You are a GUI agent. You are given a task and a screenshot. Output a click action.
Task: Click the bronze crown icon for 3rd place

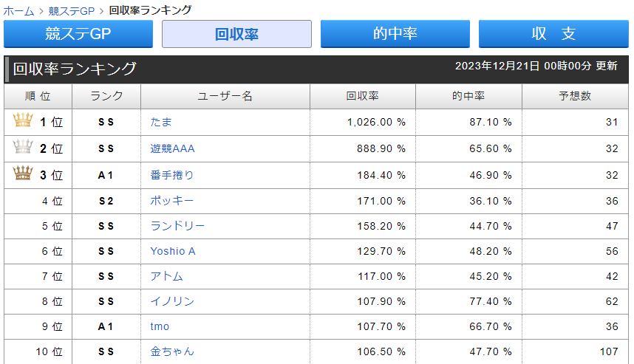23,174
